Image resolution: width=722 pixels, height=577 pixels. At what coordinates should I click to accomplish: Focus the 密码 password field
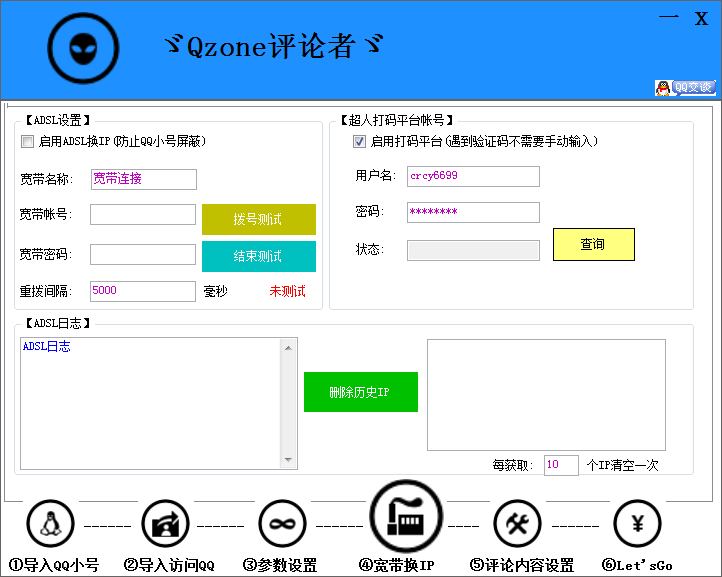click(x=473, y=212)
